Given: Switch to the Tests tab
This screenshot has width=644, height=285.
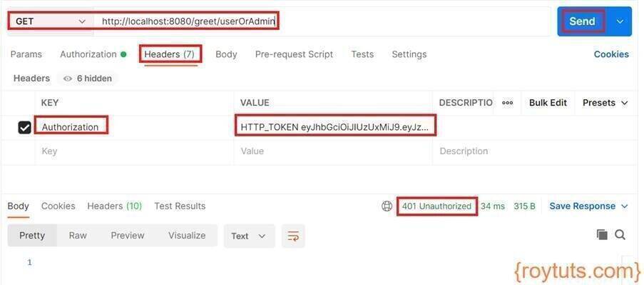Looking at the screenshot, I should (x=362, y=54).
